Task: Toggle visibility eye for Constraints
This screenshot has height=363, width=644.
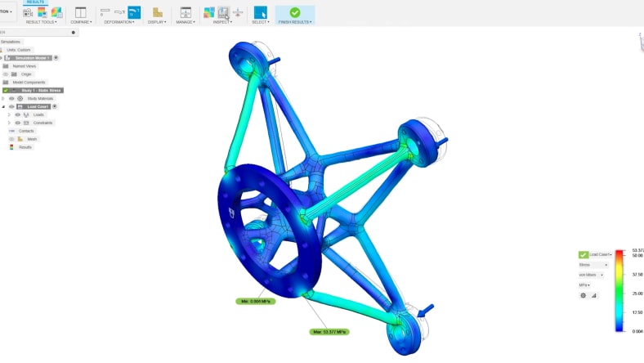Action: pyautogui.click(x=18, y=123)
